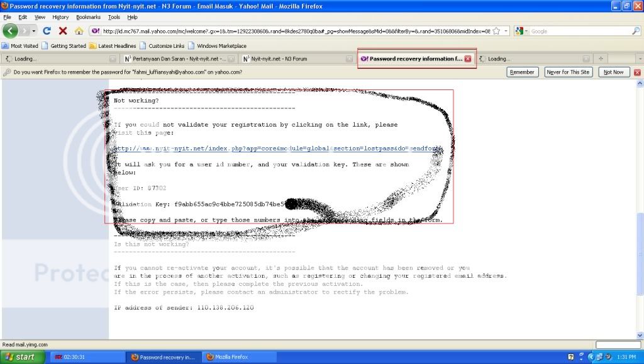Open the nyit-nyit.net lostpass link

point(277,149)
